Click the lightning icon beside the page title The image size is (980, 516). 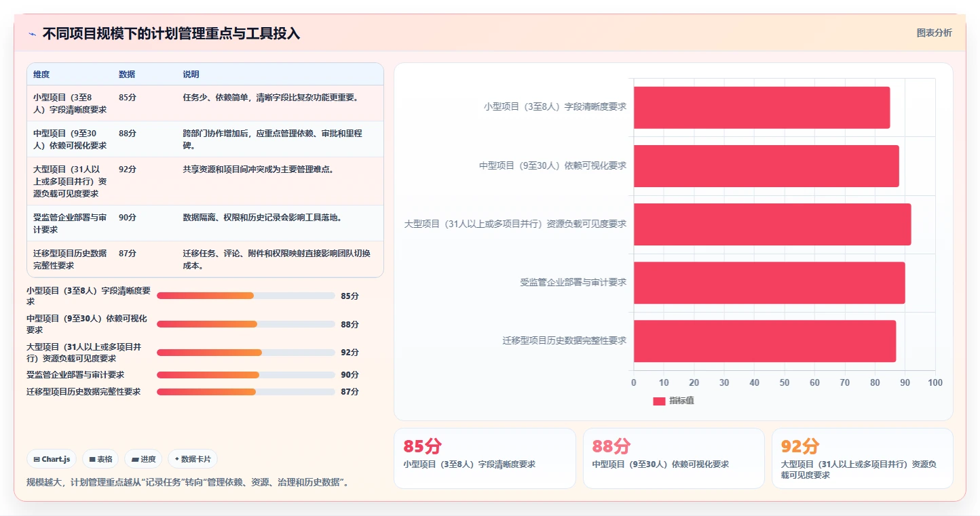pos(32,34)
